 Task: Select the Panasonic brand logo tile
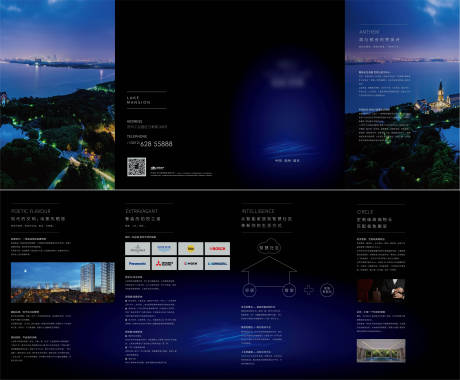click(x=137, y=264)
